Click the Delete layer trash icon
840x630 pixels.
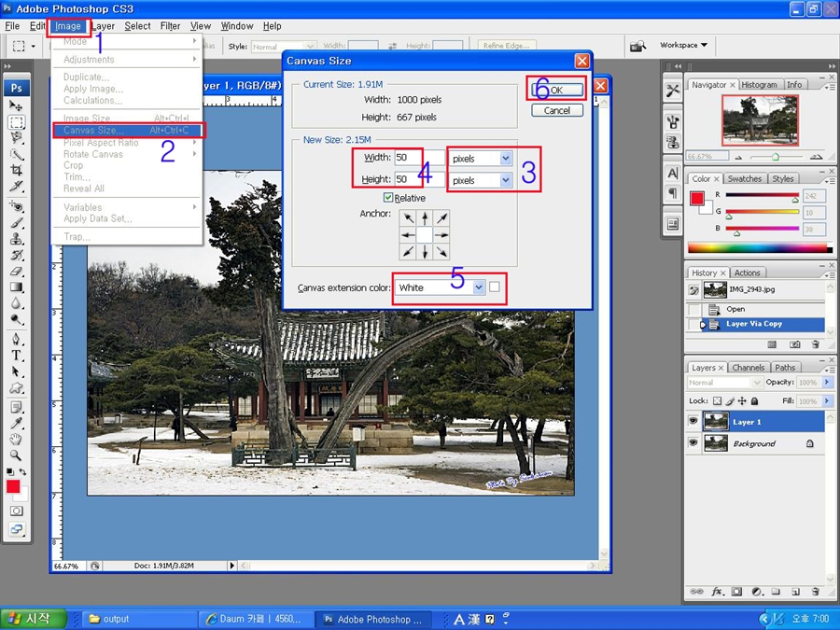pyautogui.click(x=815, y=592)
